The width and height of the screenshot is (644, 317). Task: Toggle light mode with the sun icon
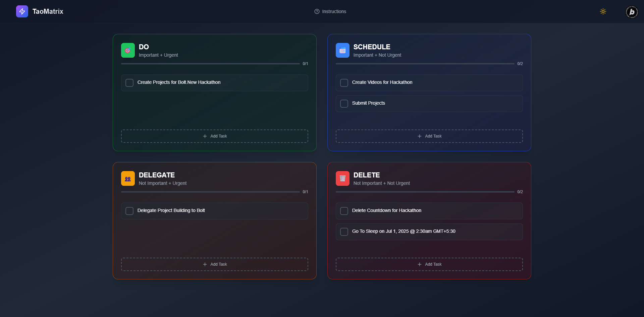[x=603, y=11]
